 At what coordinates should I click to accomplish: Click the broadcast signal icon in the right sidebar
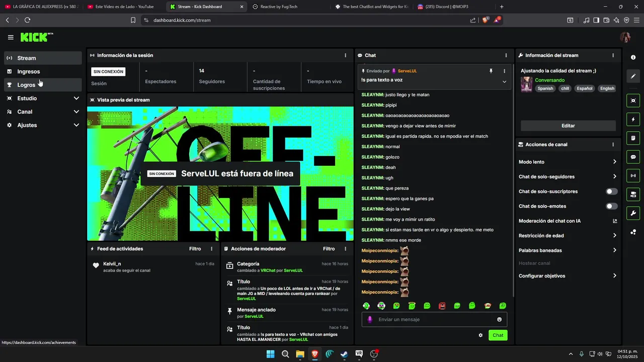click(x=633, y=175)
